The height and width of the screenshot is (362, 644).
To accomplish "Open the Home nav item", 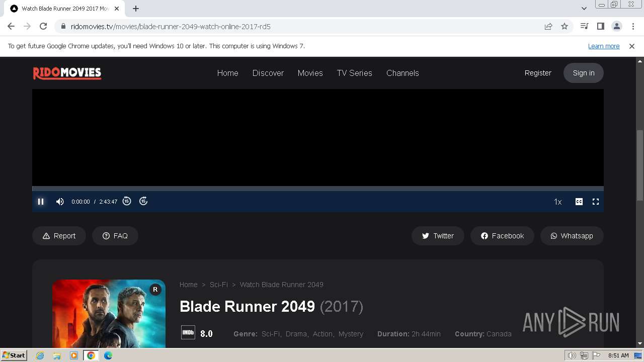I will [227, 73].
